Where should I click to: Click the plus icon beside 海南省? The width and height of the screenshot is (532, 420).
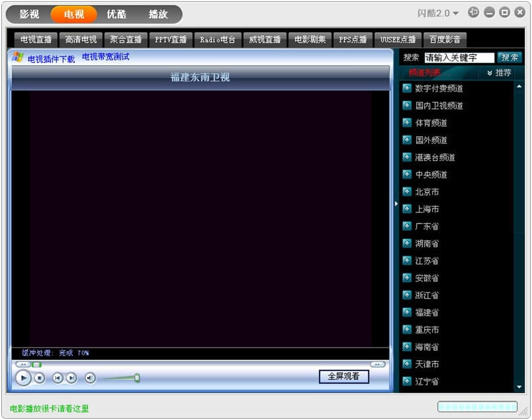point(407,346)
